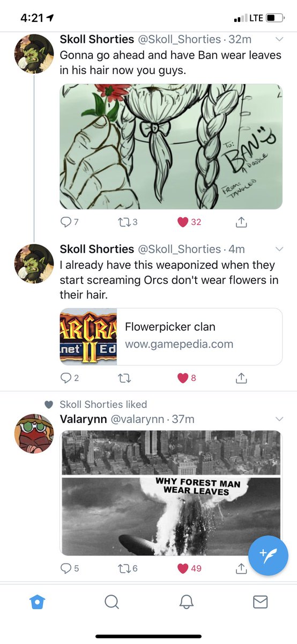This screenshot has width=297, height=644.
Task: Open the Notifications bell tab
Action: coord(186,602)
